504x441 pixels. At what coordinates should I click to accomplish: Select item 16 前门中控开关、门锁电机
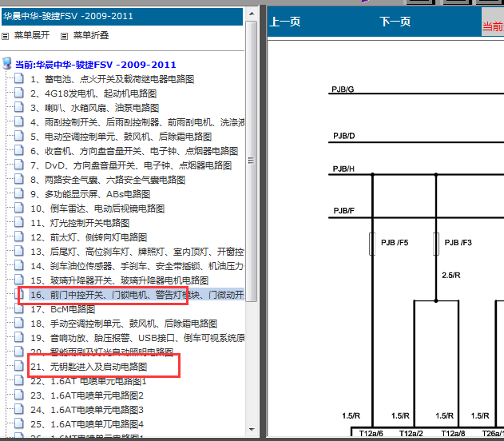point(137,295)
